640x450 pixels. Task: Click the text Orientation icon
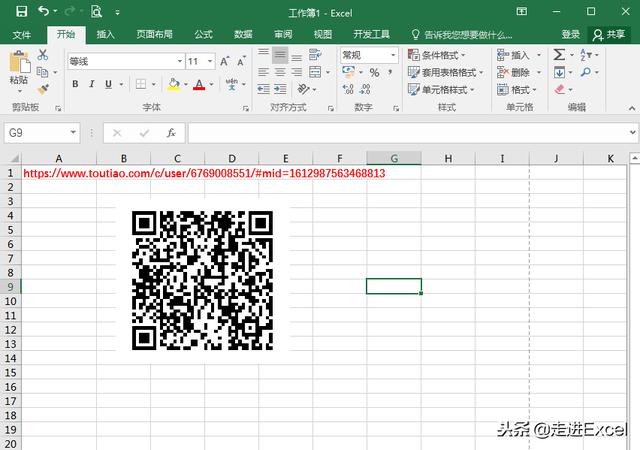coord(303,89)
